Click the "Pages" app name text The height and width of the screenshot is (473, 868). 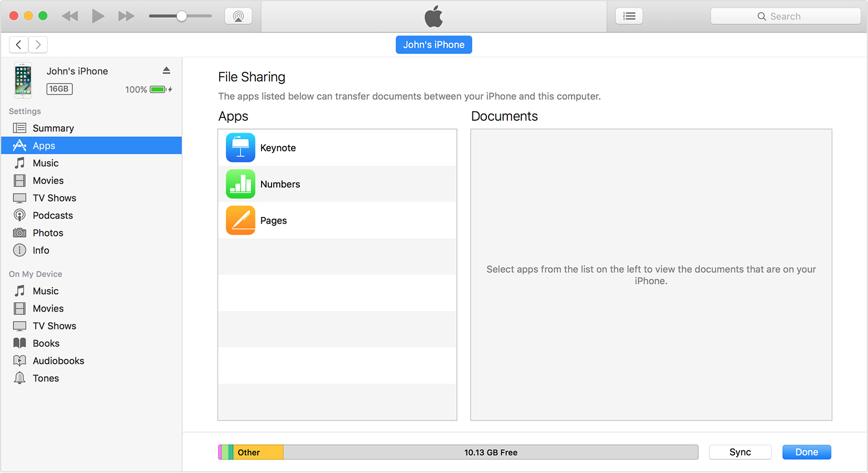coord(274,220)
